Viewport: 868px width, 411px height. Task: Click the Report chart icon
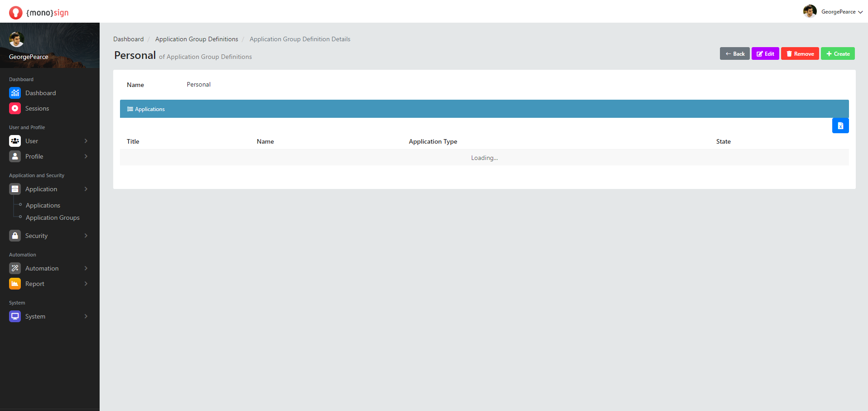[15, 284]
